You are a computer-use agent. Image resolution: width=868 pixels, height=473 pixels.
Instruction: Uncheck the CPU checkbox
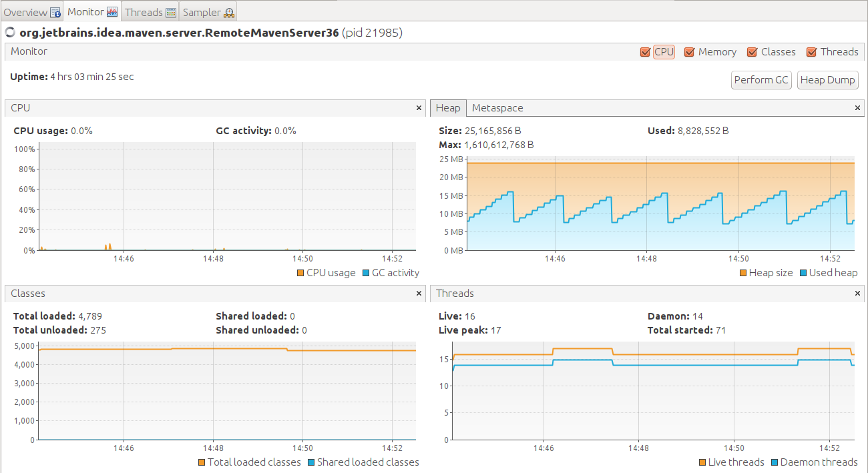point(645,52)
